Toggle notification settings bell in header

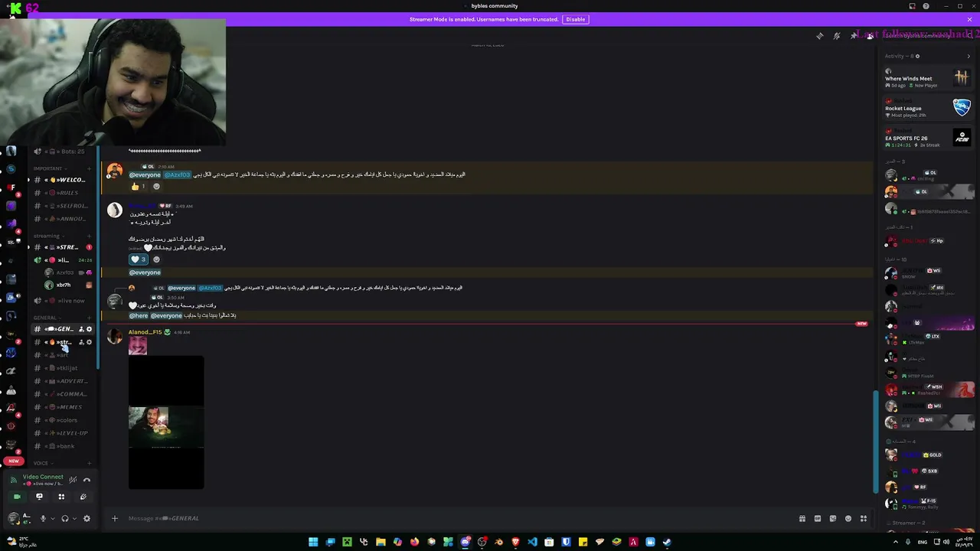837,36
